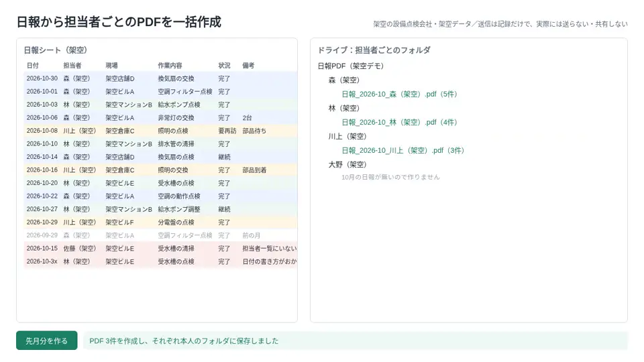This screenshot has width=644, height=362.
Task: Click the 給水ポンプ点検 task cell
Action: click(179, 105)
